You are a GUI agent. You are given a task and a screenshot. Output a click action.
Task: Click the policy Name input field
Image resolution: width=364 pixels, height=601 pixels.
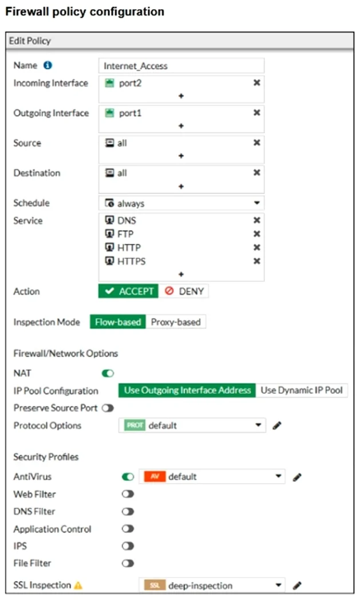point(181,66)
